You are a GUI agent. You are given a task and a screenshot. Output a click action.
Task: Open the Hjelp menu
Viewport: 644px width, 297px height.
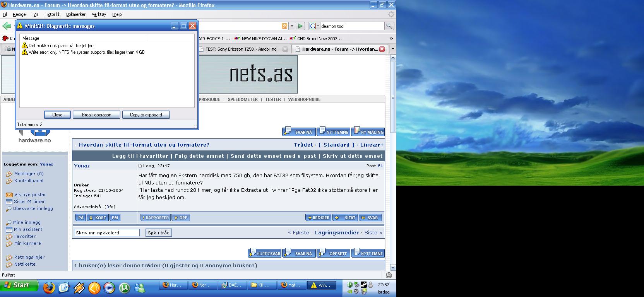click(117, 14)
